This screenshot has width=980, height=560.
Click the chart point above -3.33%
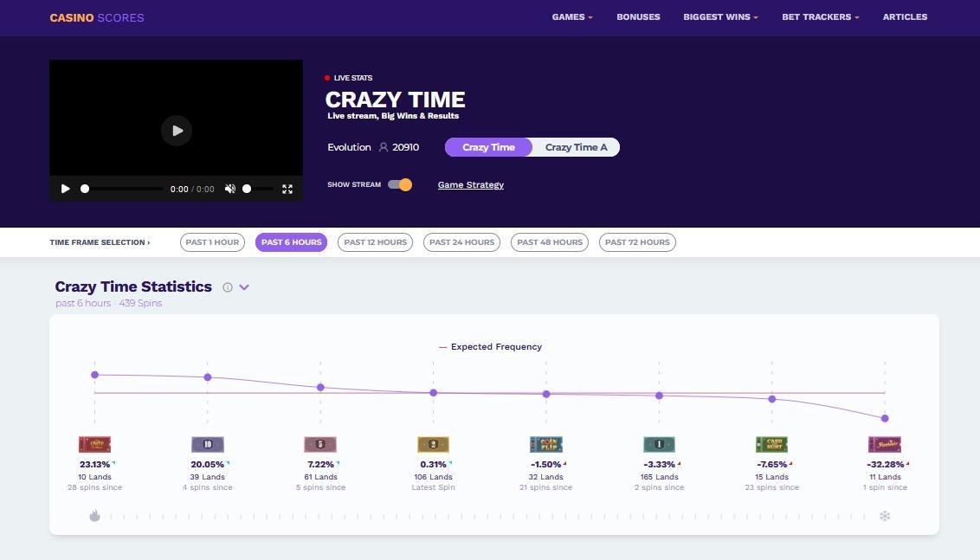click(x=659, y=396)
